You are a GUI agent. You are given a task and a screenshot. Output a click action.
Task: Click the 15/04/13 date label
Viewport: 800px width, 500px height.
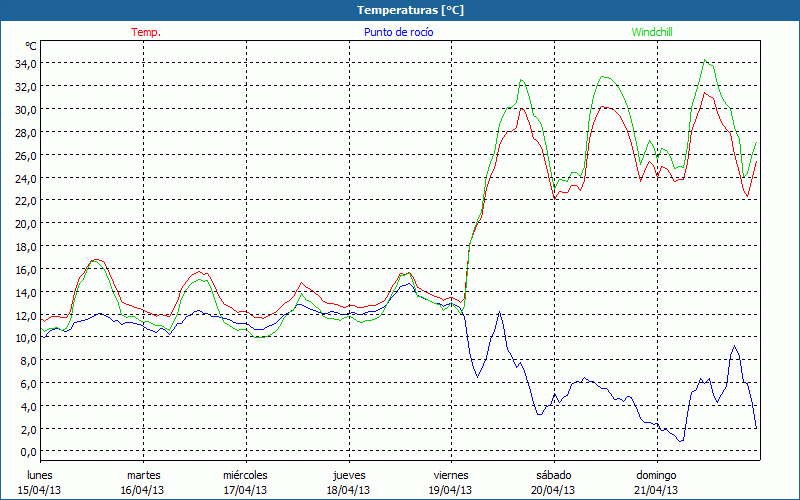40,490
